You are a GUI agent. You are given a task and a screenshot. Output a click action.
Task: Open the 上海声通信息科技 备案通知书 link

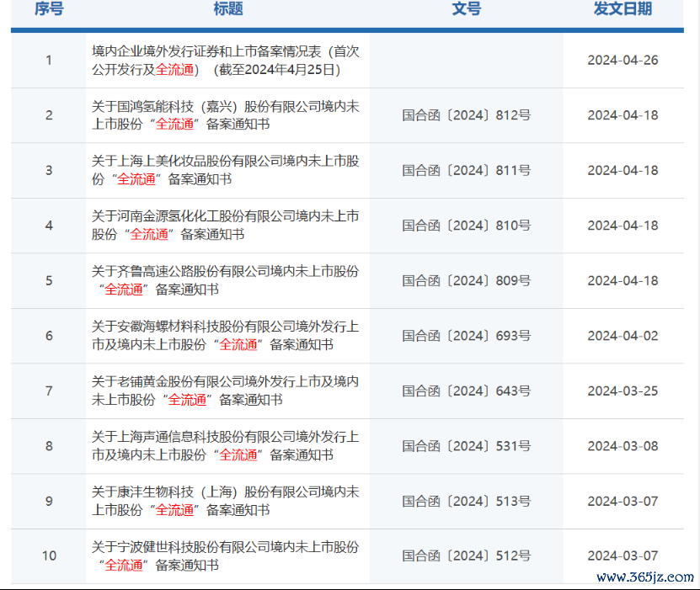(x=226, y=446)
